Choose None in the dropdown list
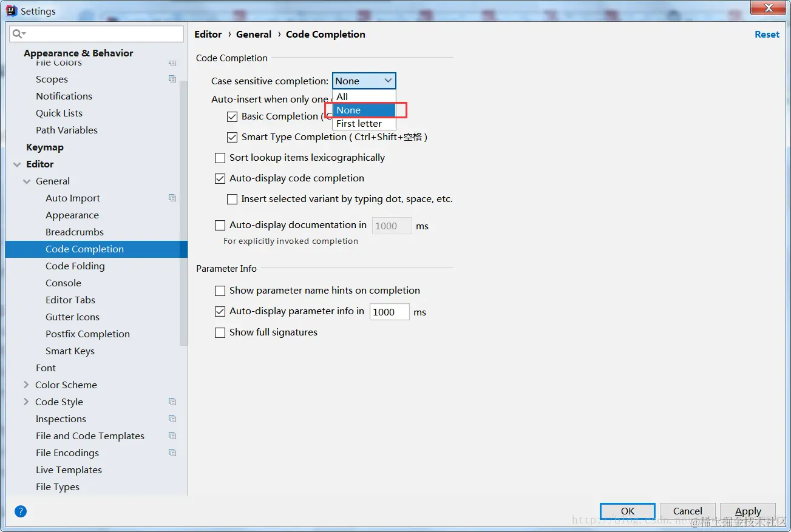 click(x=364, y=110)
